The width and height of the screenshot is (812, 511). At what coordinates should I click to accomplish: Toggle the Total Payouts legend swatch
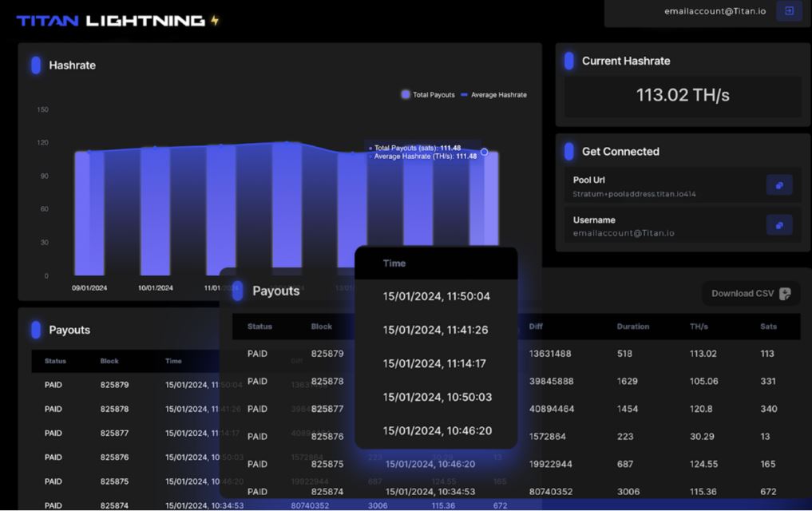tap(406, 94)
